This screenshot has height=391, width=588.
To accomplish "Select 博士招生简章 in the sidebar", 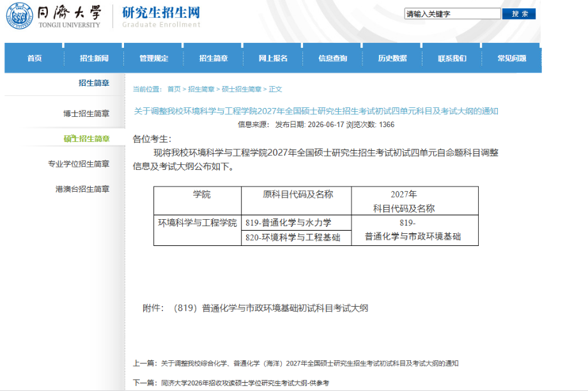I will pyautogui.click(x=86, y=114).
